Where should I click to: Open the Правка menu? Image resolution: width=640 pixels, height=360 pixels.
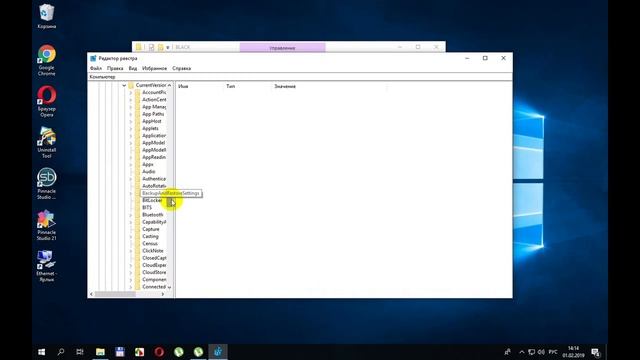click(x=115, y=68)
